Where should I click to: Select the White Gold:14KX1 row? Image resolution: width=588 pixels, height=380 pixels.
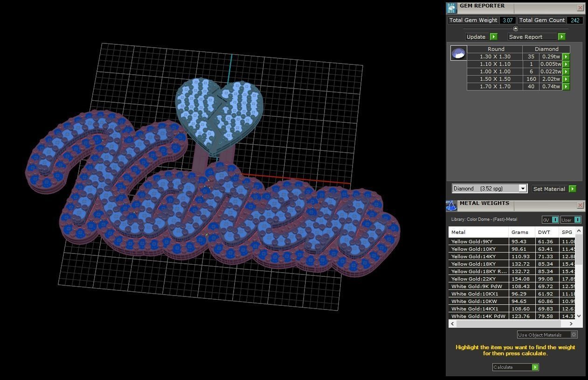pyautogui.click(x=512, y=309)
